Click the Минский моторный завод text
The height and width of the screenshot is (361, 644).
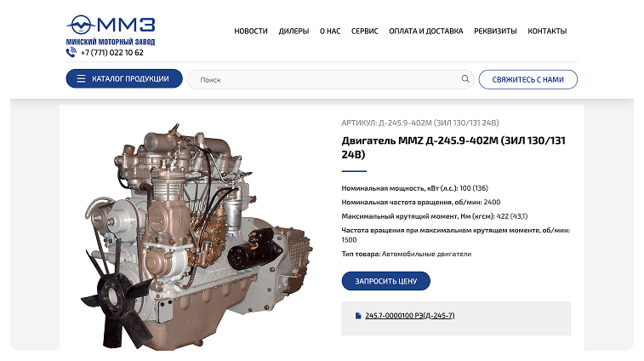click(x=111, y=42)
